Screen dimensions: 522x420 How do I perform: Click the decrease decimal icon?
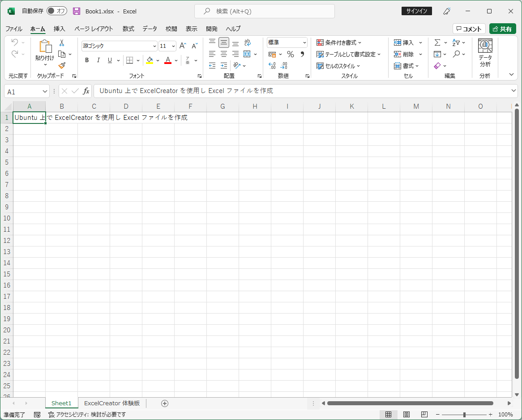[x=284, y=65]
